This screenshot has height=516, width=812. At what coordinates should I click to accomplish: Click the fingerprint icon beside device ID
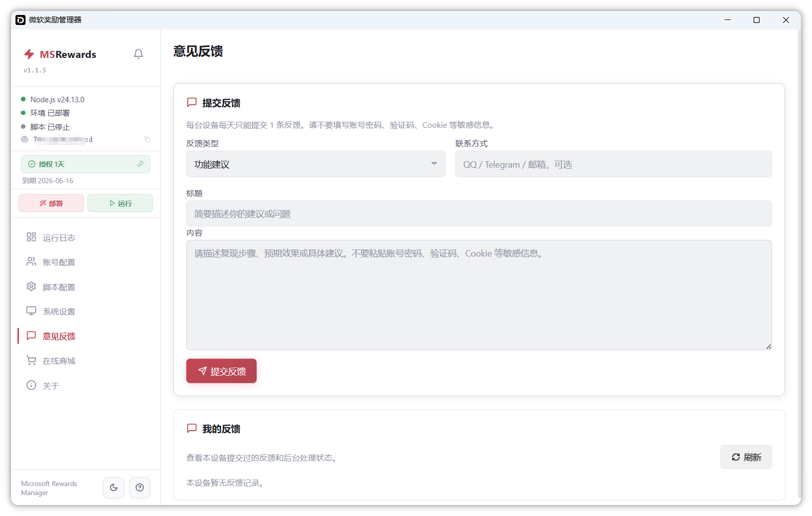(x=24, y=139)
